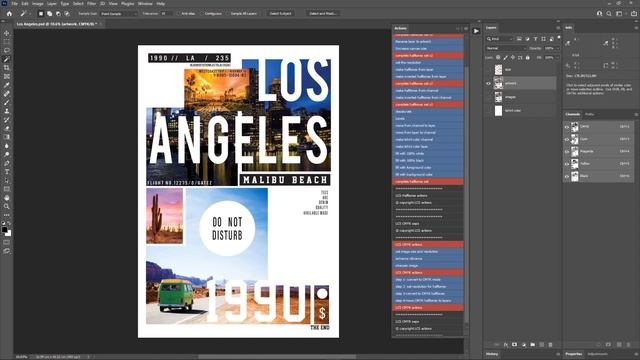
Task: Open the tool preset picker arrow
Action: (30, 13)
